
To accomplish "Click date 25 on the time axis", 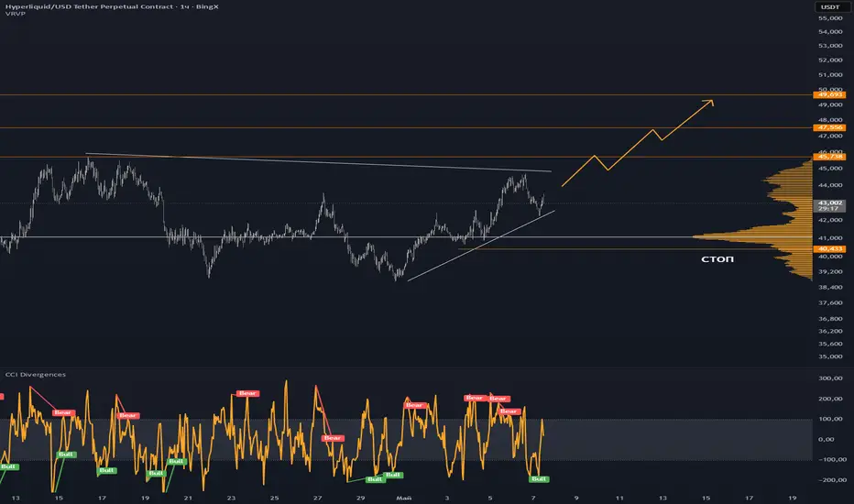I will pyautogui.click(x=274, y=498).
